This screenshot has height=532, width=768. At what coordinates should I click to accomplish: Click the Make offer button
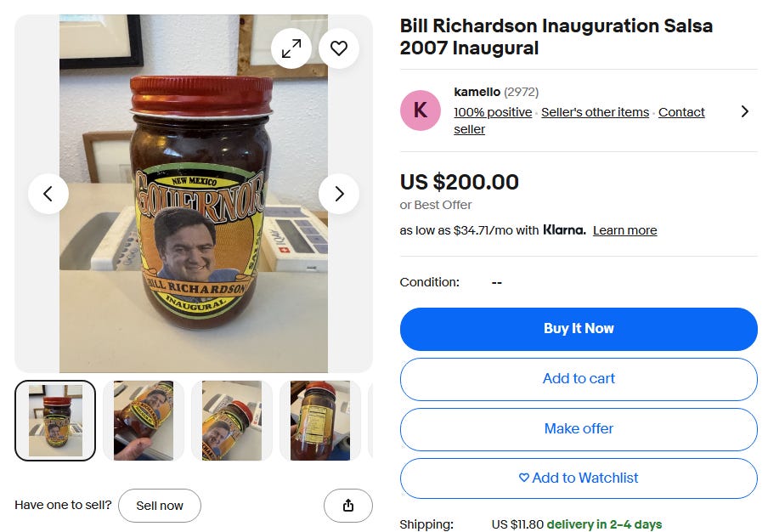tap(579, 429)
